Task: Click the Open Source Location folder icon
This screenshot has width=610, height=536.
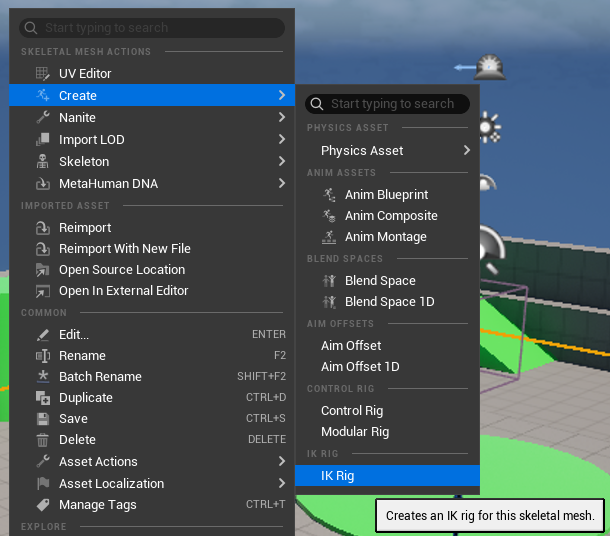Action: point(42,270)
